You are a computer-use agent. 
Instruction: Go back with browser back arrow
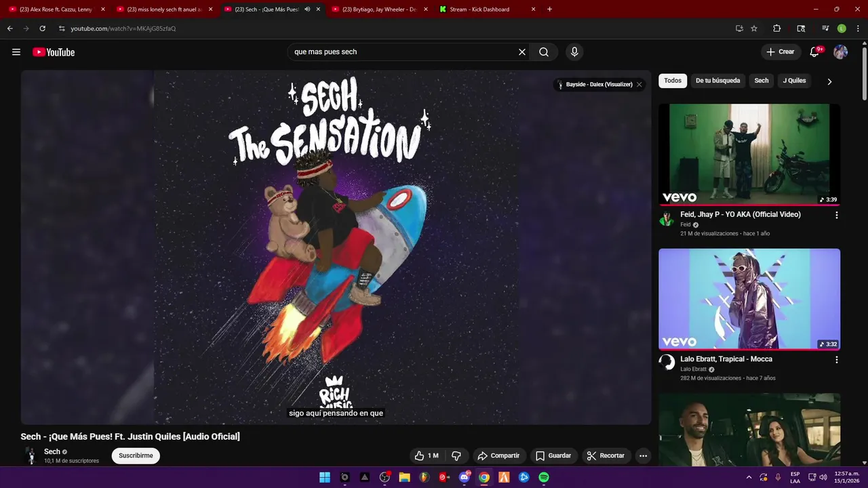point(9,28)
